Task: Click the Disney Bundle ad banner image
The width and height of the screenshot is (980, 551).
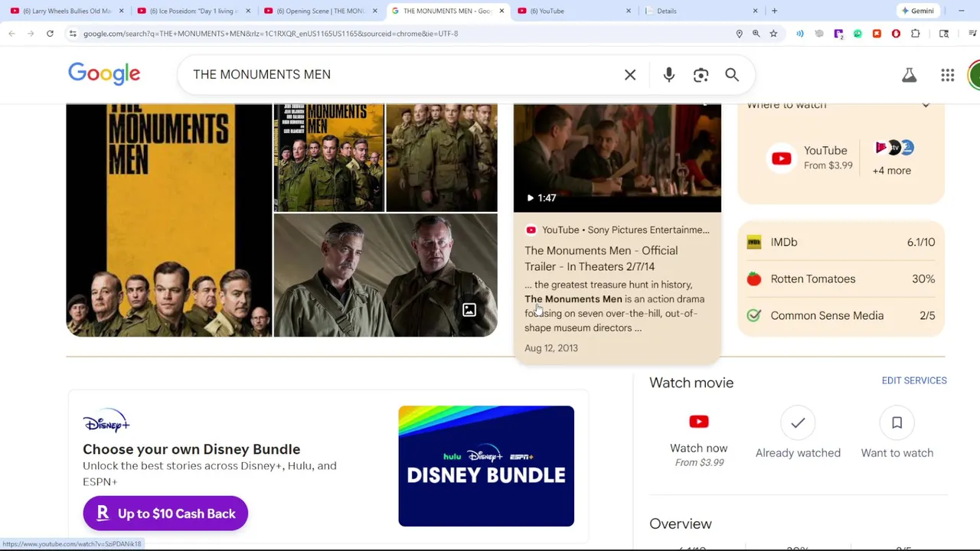Action: pyautogui.click(x=486, y=466)
